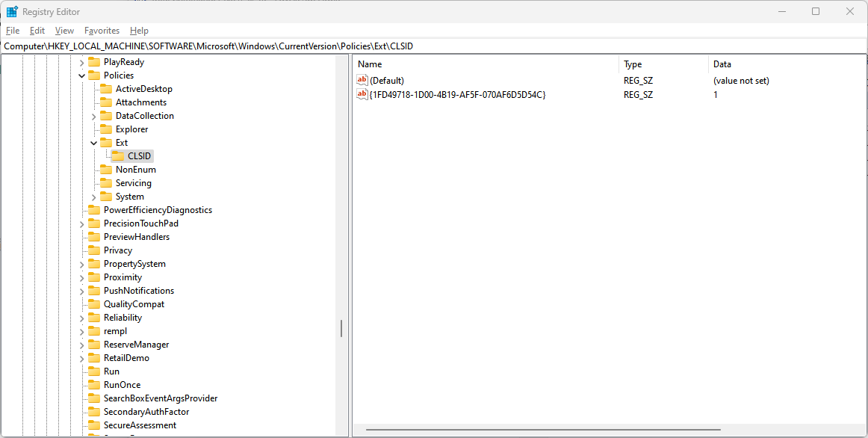Select the ReserveManager key label
The height and width of the screenshot is (438, 868).
[x=136, y=345]
